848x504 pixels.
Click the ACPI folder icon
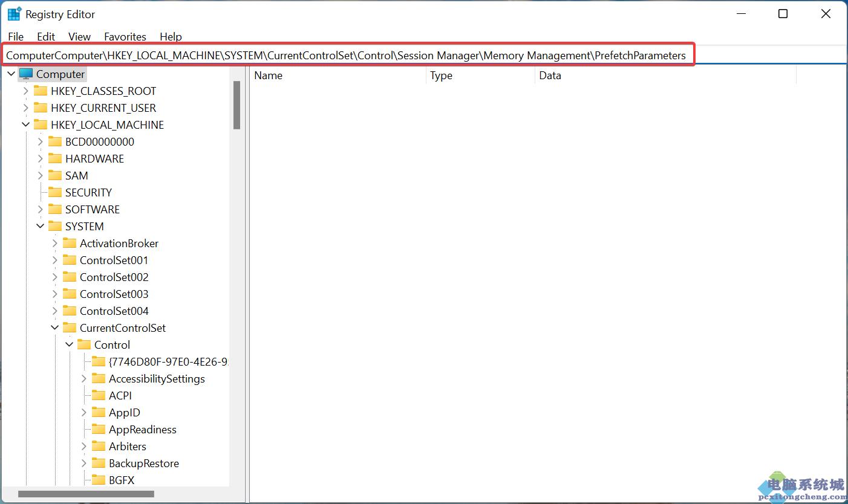click(x=99, y=395)
